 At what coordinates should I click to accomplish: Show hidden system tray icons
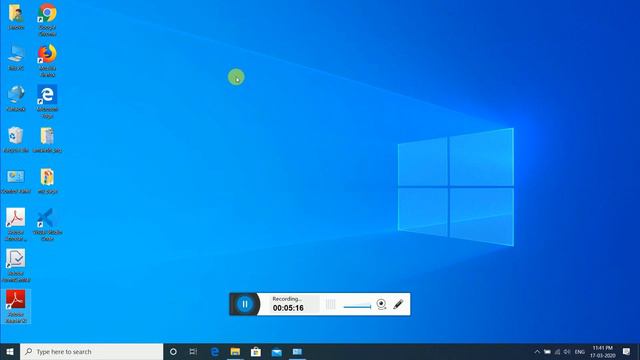pos(537,352)
